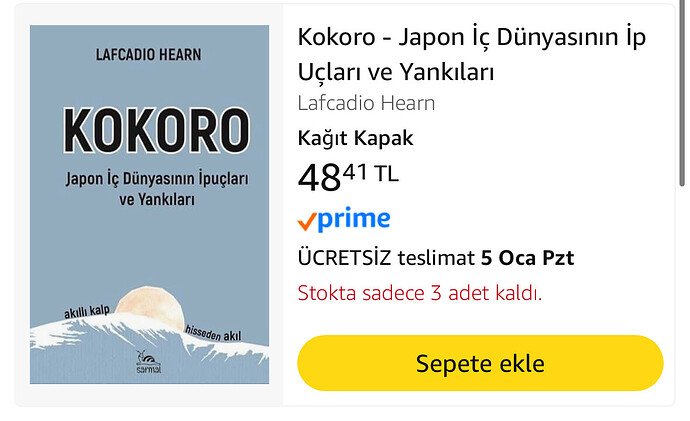Viewport: 690px width, 421px height.
Task: Open the Kokoro product title link
Action: click(472, 54)
